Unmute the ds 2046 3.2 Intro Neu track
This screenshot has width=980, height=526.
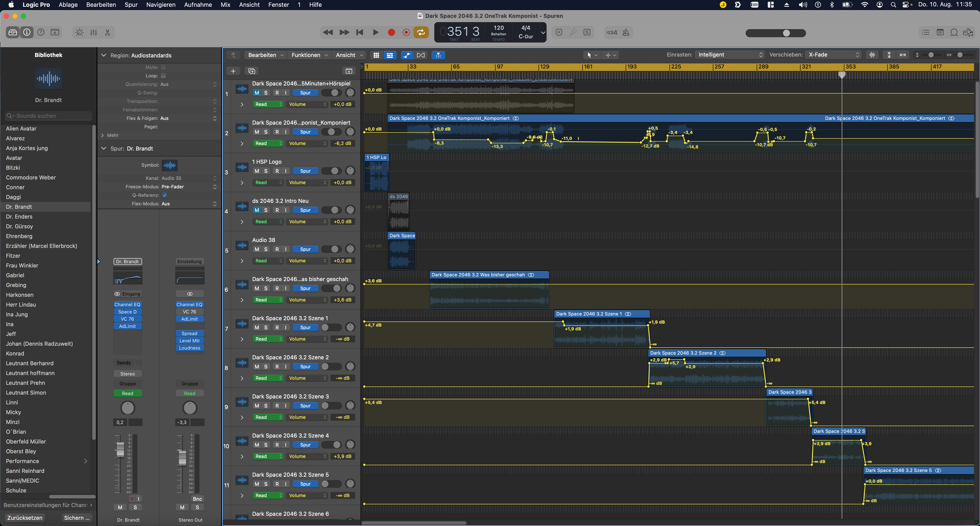tap(257, 210)
